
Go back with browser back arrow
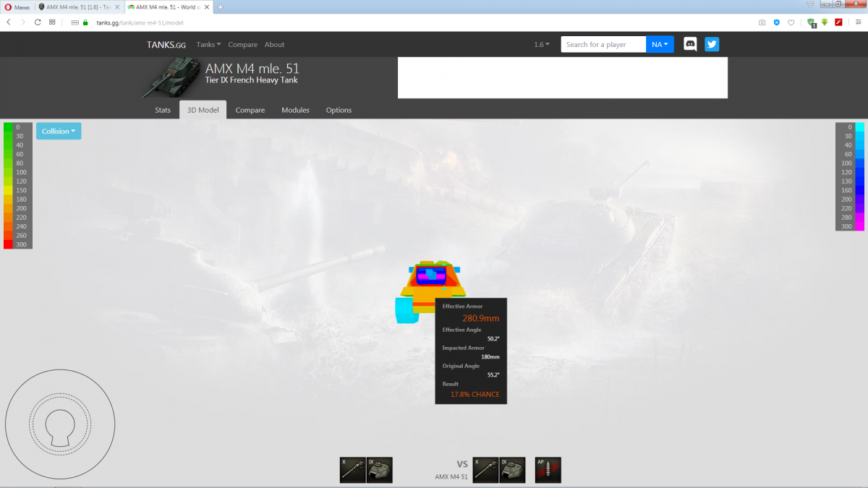pyautogui.click(x=9, y=22)
